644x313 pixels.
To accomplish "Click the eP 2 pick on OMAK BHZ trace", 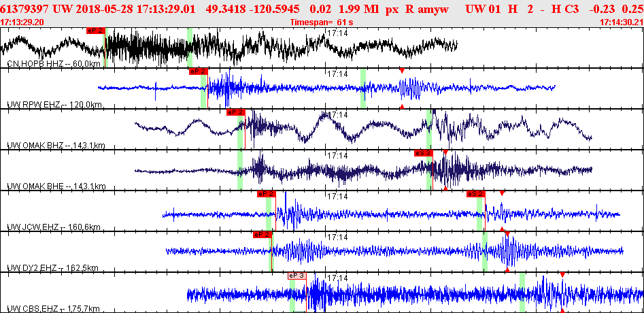I will tap(236, 112).
